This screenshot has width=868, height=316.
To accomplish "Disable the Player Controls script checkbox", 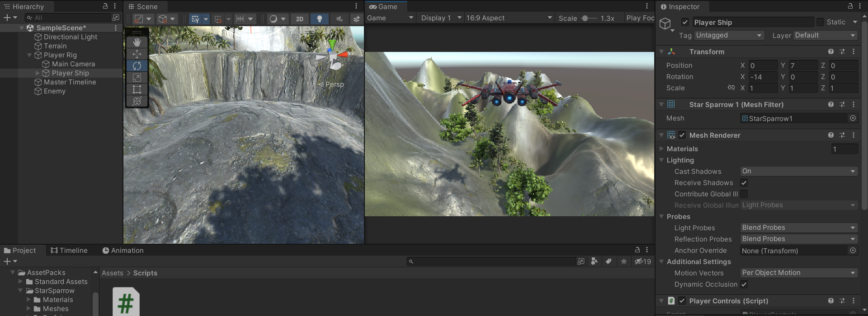I will pyautogui.click(x=682, y=301).
